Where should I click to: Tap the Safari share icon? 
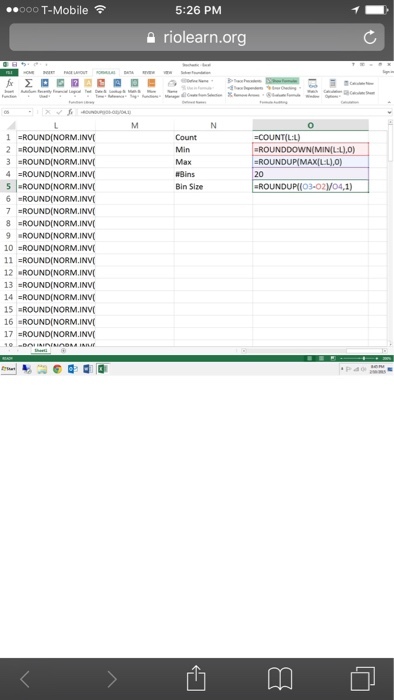pyautogui.click(x=196, y=678)
